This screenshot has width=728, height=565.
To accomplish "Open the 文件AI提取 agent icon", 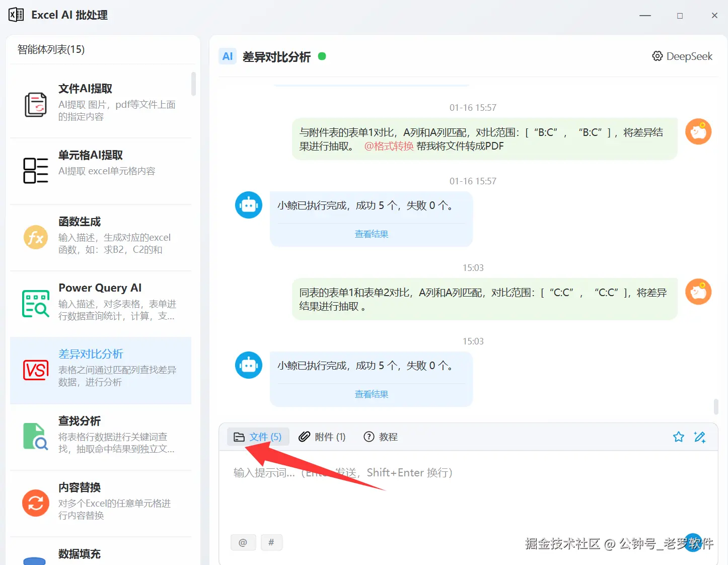I will (36, 104).
